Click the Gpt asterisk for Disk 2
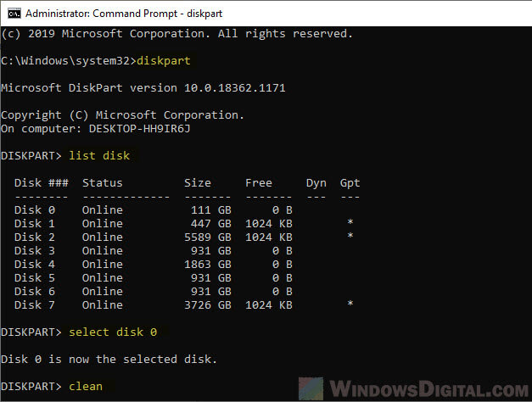 click(x=350, y=236)
